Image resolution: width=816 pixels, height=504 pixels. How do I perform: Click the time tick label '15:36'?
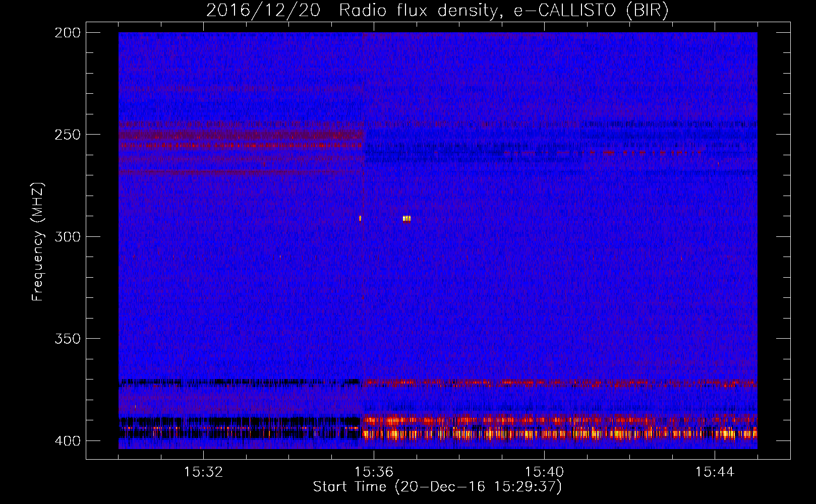pyautogui.click(x=374, y=472)
